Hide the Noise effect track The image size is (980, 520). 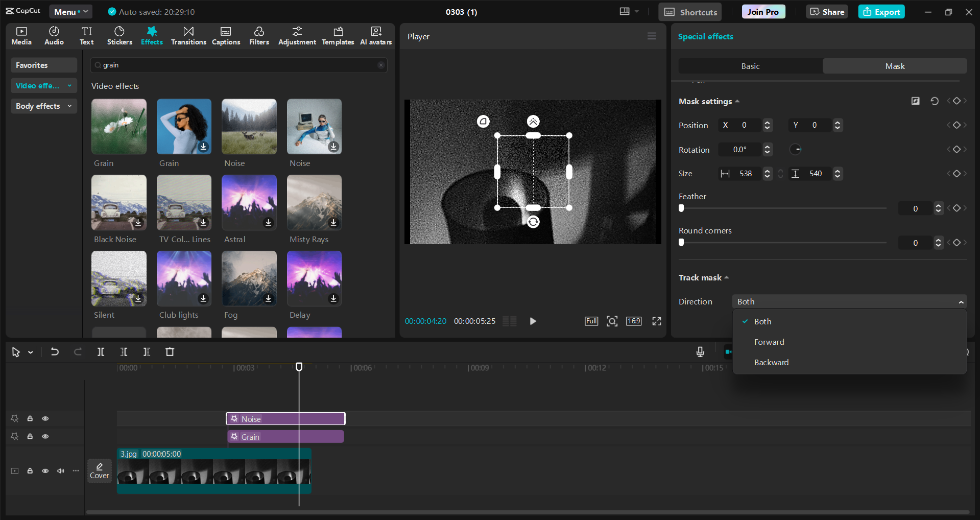pyautogui.click(x=45, y=418)
